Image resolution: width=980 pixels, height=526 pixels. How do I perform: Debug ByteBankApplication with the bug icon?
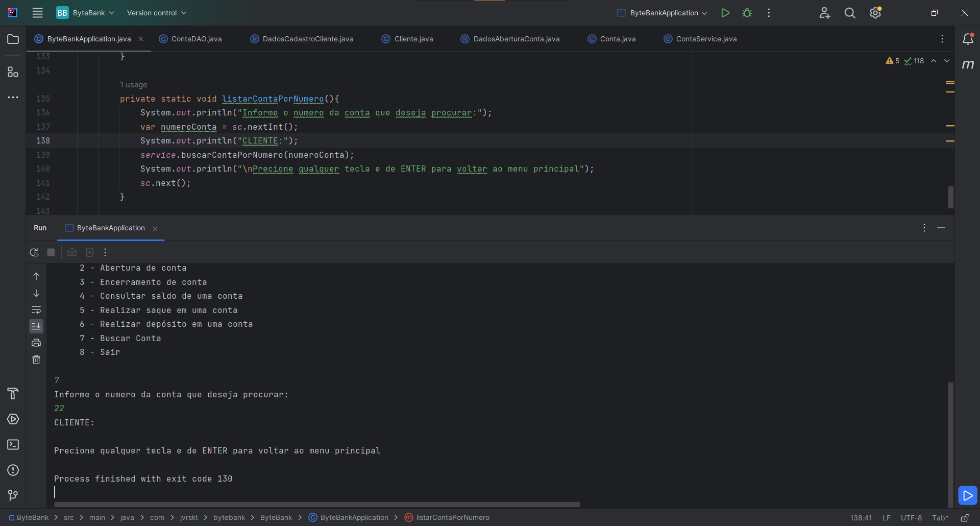coord(747,13)
